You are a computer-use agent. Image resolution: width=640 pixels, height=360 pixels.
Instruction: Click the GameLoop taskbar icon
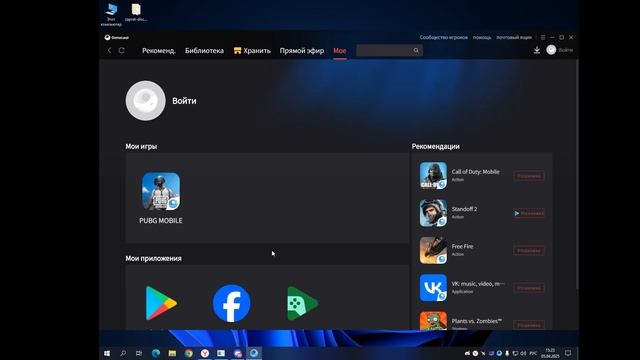254,353
